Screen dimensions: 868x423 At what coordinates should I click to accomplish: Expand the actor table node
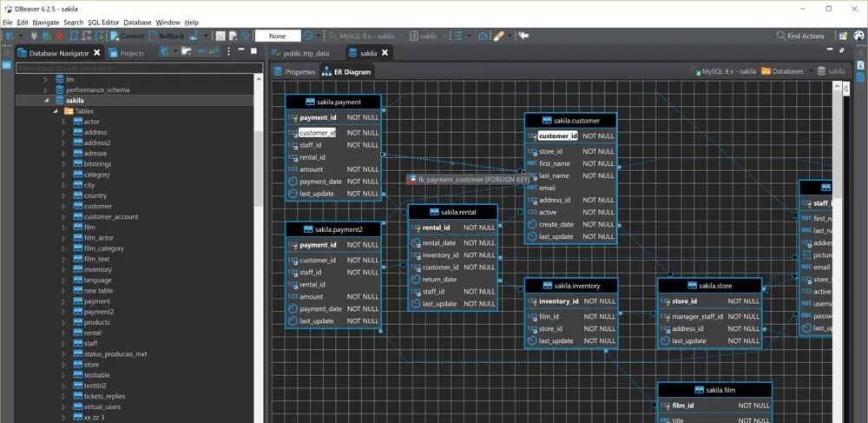pyautogui.click(x=63, y=122)
